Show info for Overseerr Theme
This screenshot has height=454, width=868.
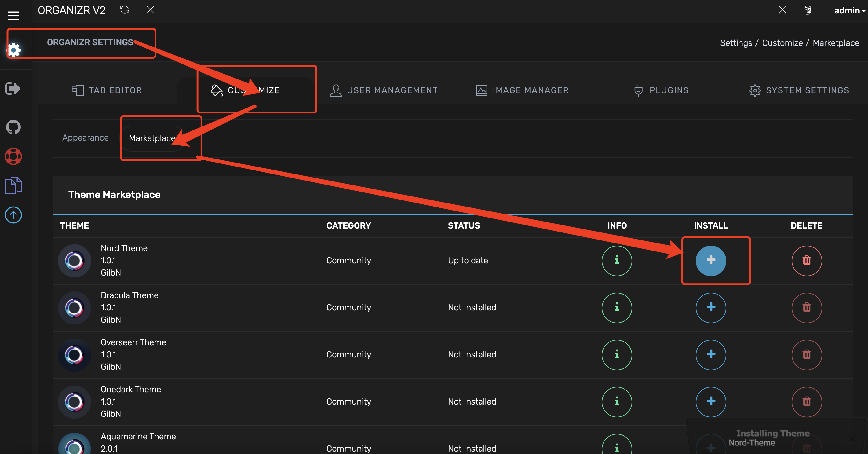point(617,355)
